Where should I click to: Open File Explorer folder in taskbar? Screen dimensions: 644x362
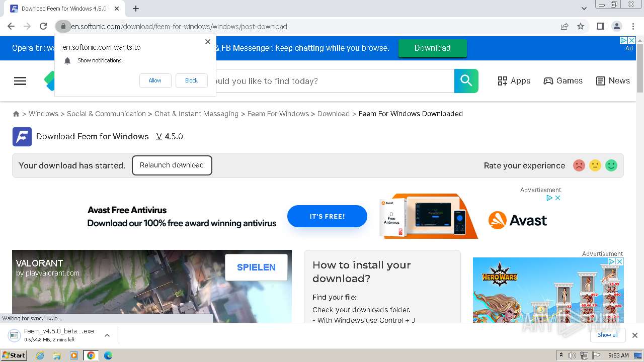[x=57, y=355]
